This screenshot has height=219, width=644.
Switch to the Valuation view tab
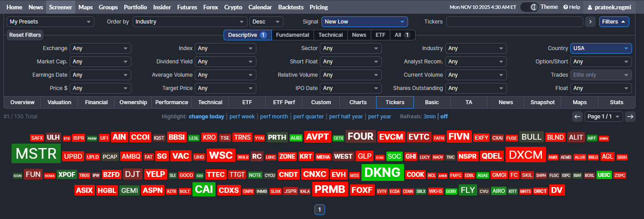(x=59, y=102)
